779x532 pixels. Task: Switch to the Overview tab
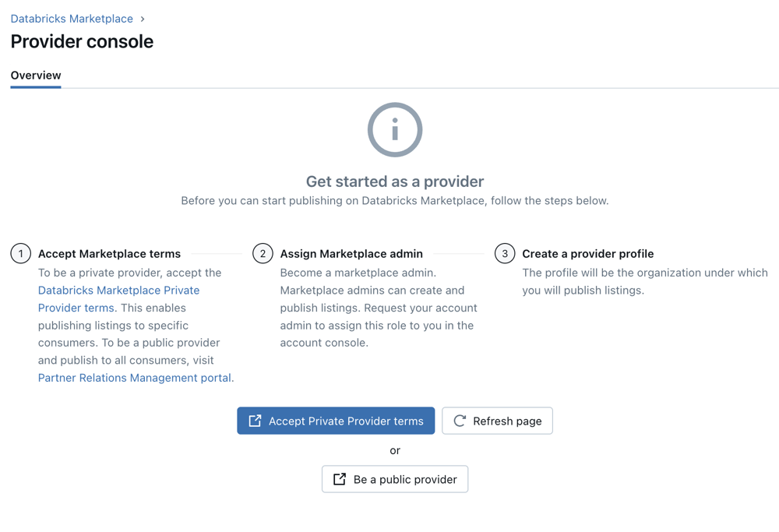pos(36,76)
